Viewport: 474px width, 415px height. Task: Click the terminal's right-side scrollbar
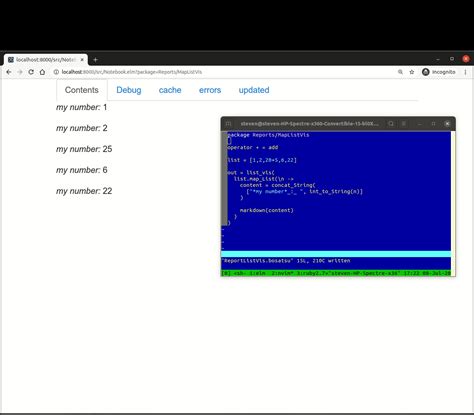click(x=453, y=203)
